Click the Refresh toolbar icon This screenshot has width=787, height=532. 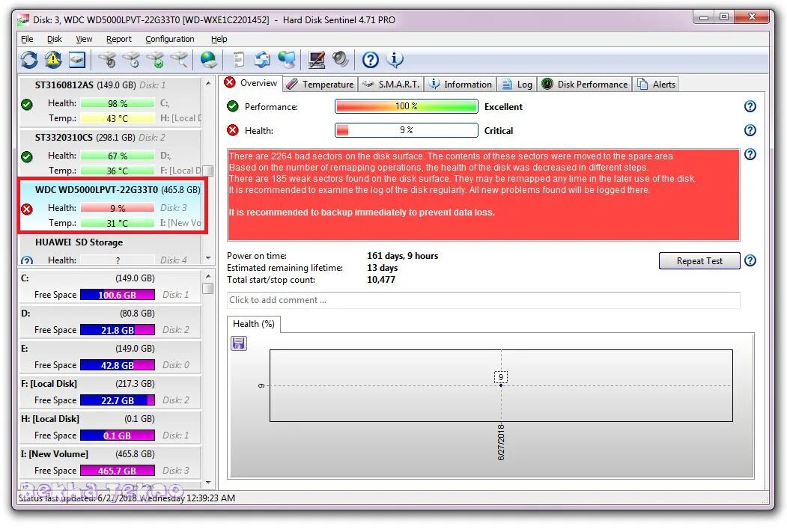[29, 60]
